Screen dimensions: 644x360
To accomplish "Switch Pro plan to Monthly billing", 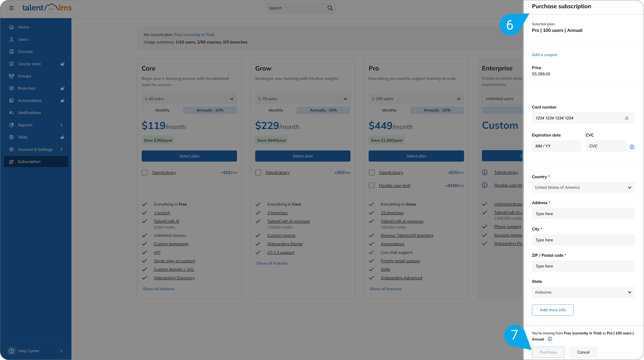I will (x=389, y=110).
